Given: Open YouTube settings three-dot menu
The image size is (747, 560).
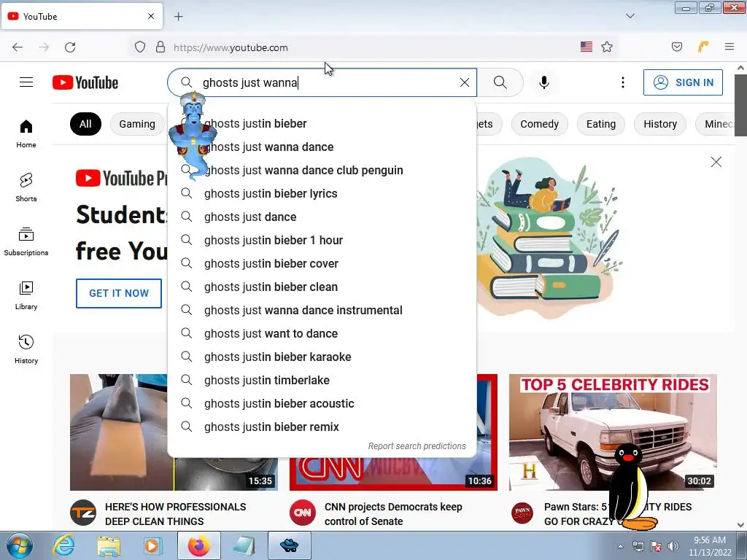Looking at the screenshot, I should tap(623, 82).
